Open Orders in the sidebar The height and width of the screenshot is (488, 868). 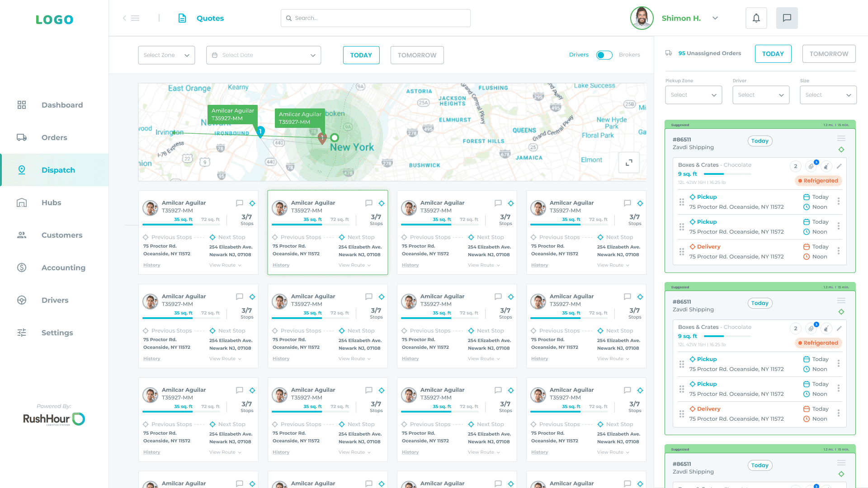click(54, 137)
